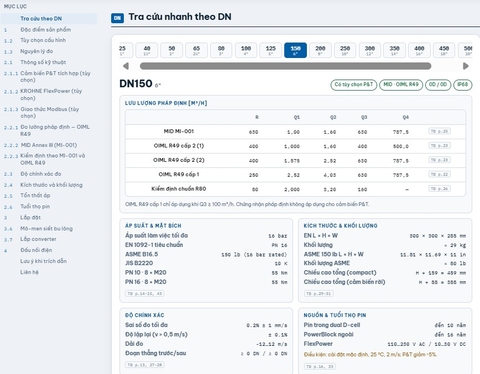
Task: Go to 'Đấu nối điện' section
Action: click(x=36, y=250)
